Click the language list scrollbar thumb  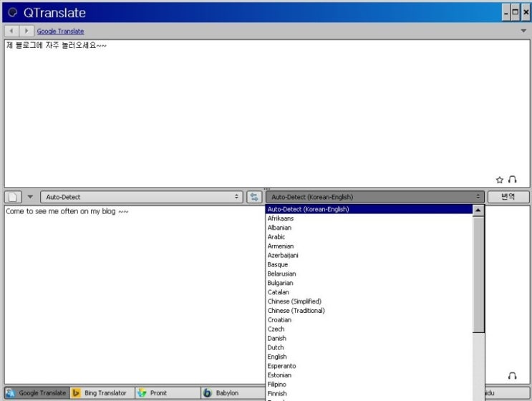478,275
